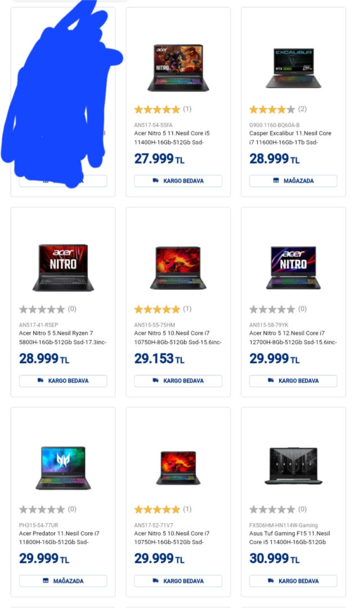The width and height of the screenshot is (364, 608).
Task: Click truck icon under 29.153 TL price
Action: point(155,381)
